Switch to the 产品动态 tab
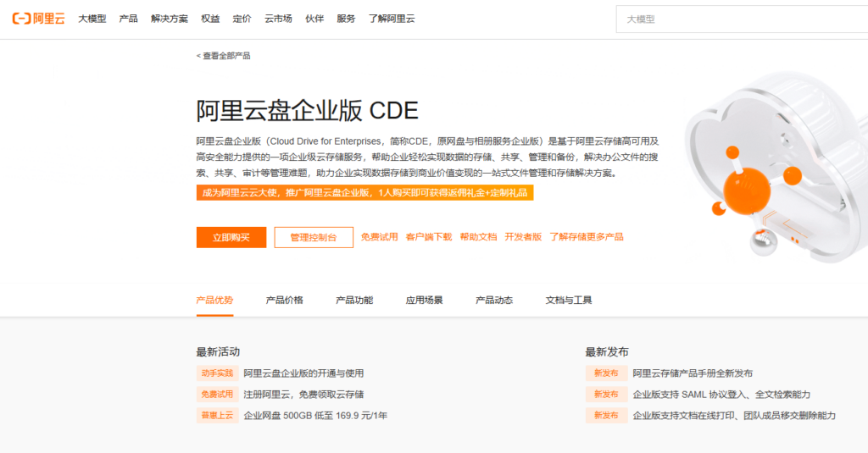868x453 pixels. [494, 301]
